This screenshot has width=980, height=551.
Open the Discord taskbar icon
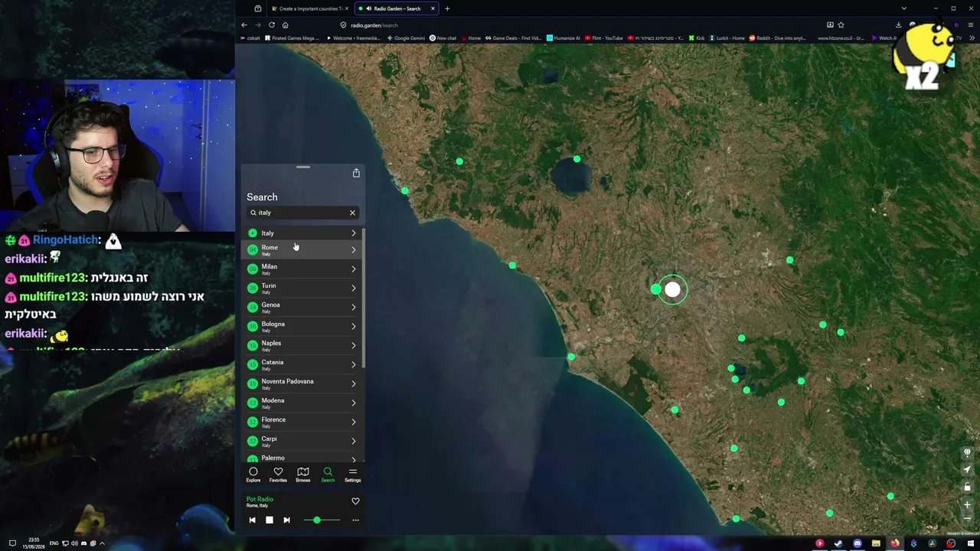click(x=857, y=543)
